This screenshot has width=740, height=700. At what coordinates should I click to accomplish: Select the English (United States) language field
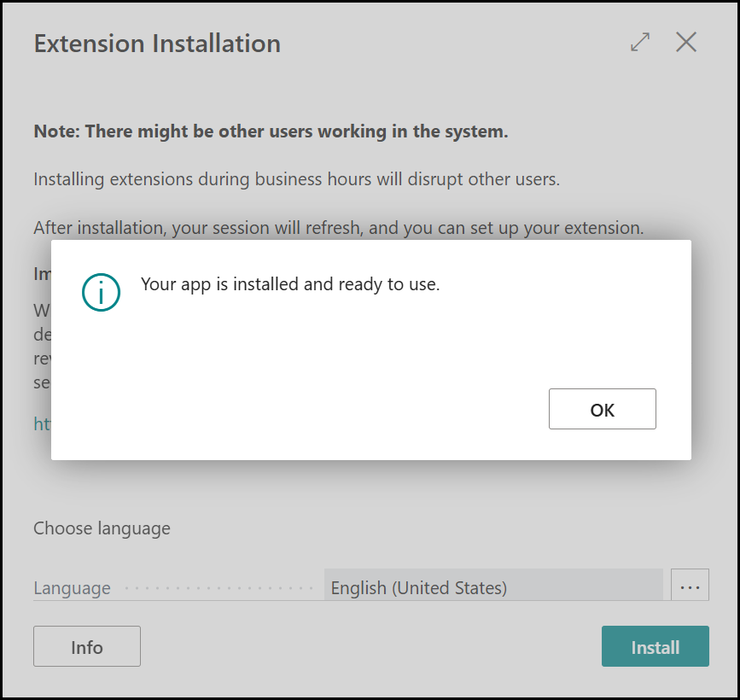(x=492, y=587)
